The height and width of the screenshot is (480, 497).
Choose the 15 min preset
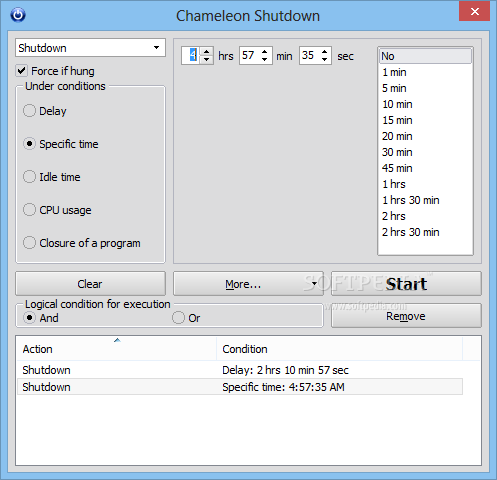tap(425, 120)
